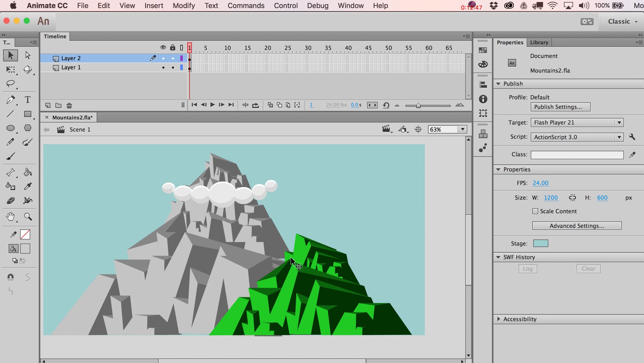
Task: Click the New Layer icon
Action: pos(48,106)
